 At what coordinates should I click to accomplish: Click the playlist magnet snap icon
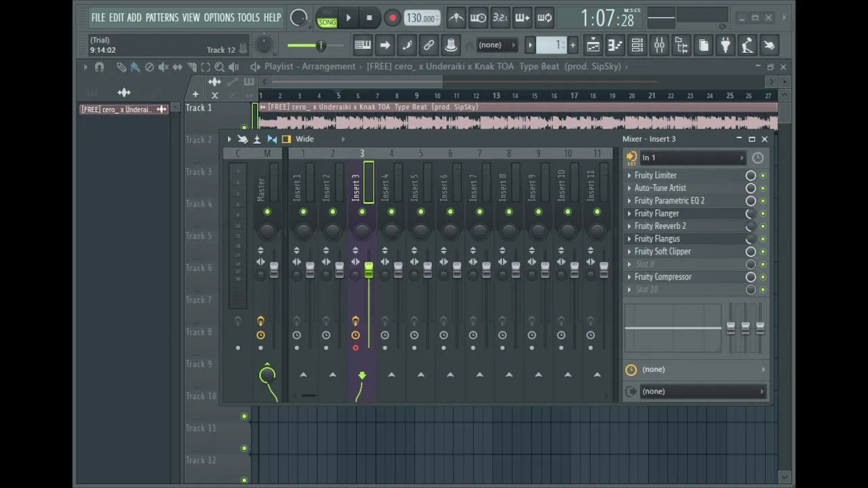pyautogui.click(x=99, y=67)
